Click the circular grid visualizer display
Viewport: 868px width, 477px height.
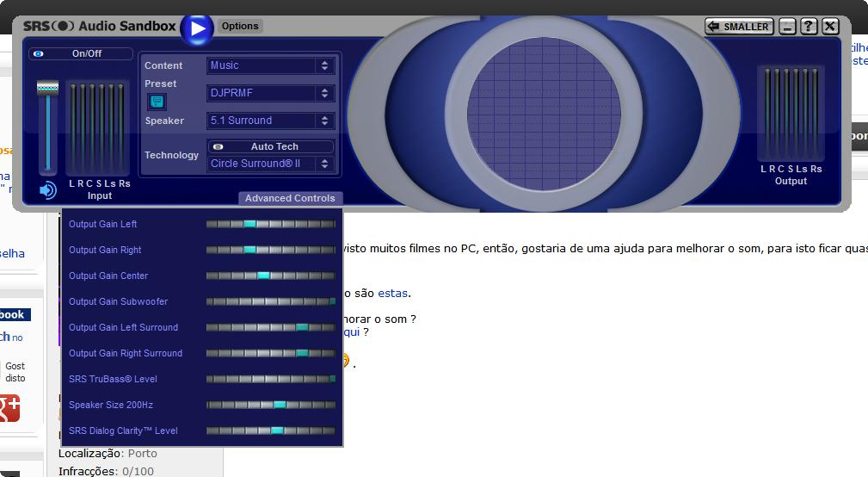click(x=544, y=115)
